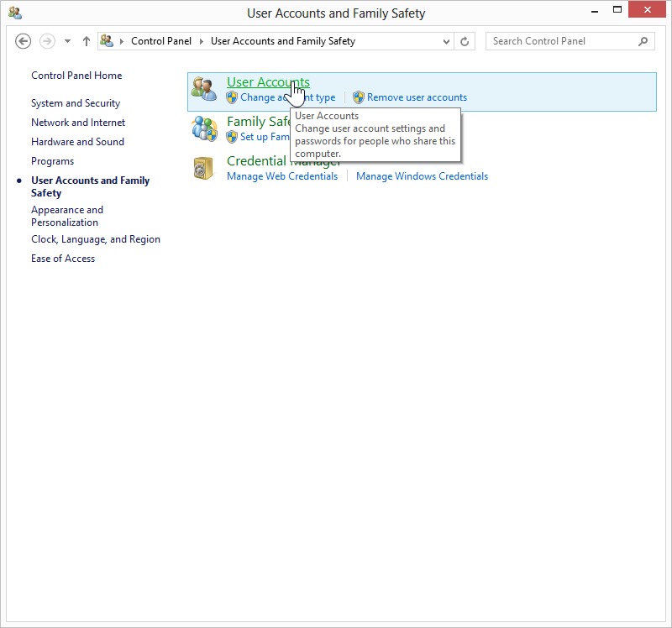Click the Family Safety category icon

[x=204, y=128]
